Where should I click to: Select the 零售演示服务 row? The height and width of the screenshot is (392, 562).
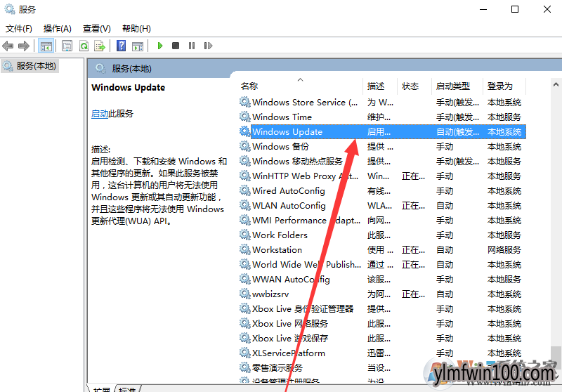(382, 367)
